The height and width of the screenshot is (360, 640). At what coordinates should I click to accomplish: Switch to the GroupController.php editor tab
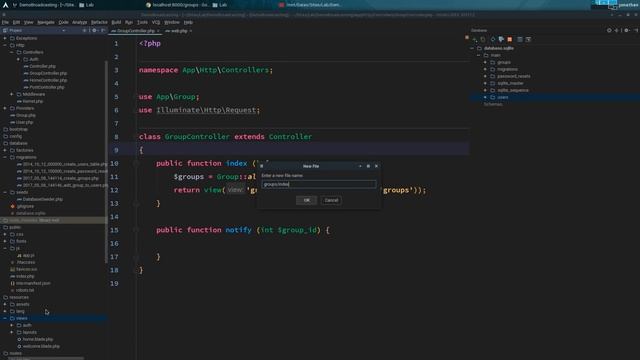tap(135, 31)
